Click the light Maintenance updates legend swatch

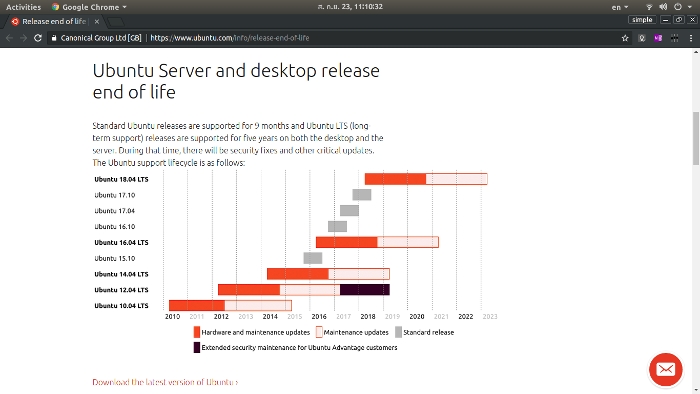click(x=319, y=332)
